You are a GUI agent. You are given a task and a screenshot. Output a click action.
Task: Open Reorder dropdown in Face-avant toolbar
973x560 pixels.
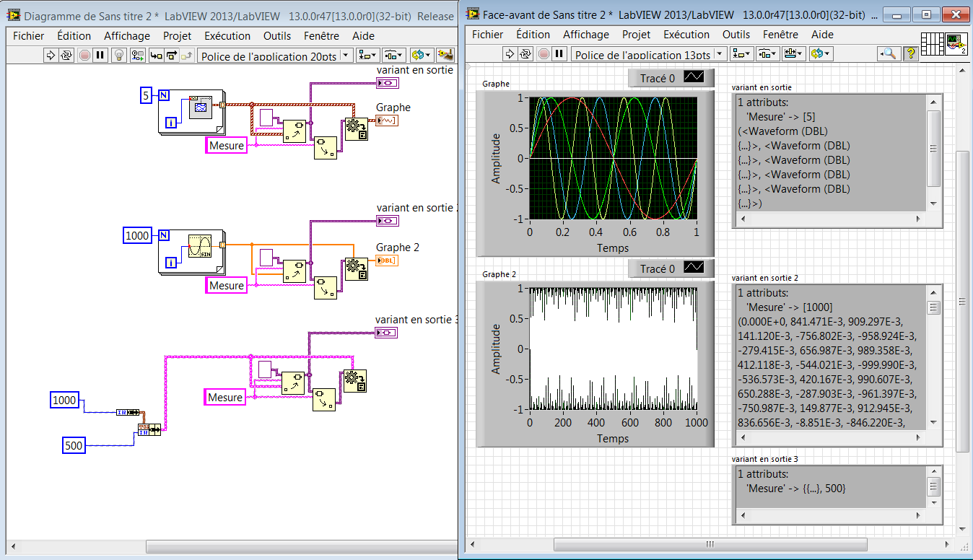click(x=821, y=53)
